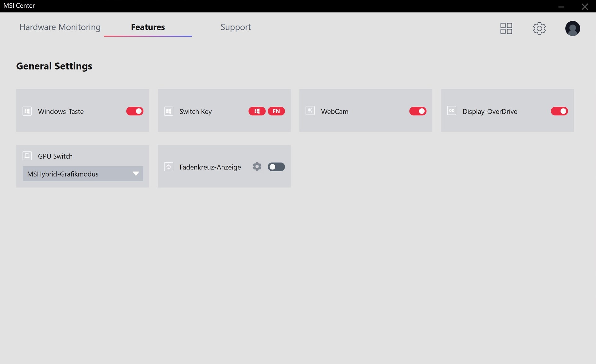596x364 pixels.
Task: Click the GPU Switch chip icon
Action: (x=27, y=156)
